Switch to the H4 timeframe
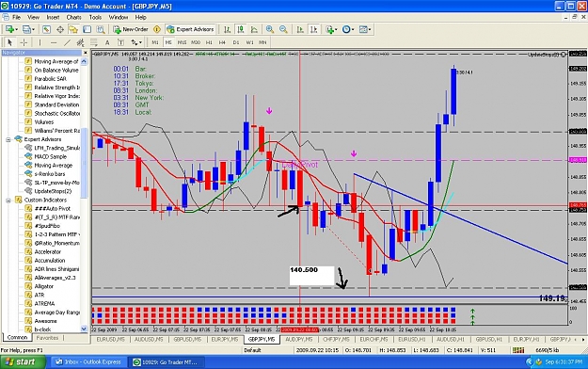This screenshot has width=588, height=369. click(x=222, y=42)
